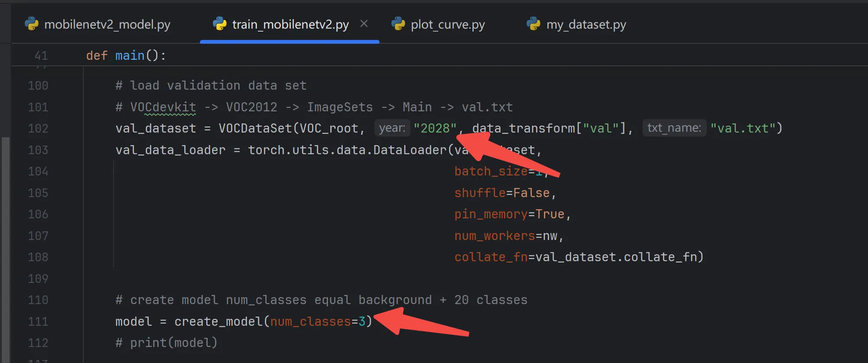The height and width of the screenshot is (363, 868).
Task: Click line number 41 in the gutter
Action: pyautogui.click(x=41, y=56)
